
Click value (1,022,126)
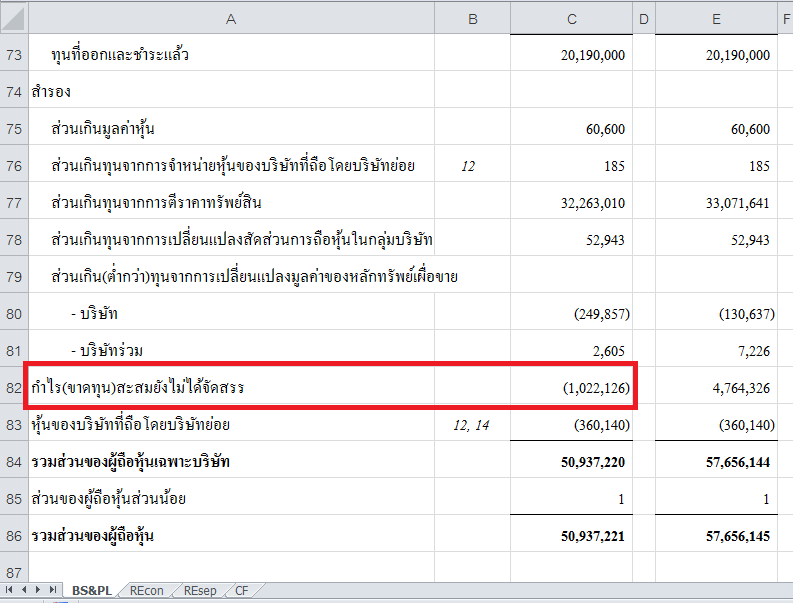(x=596, y=388)
